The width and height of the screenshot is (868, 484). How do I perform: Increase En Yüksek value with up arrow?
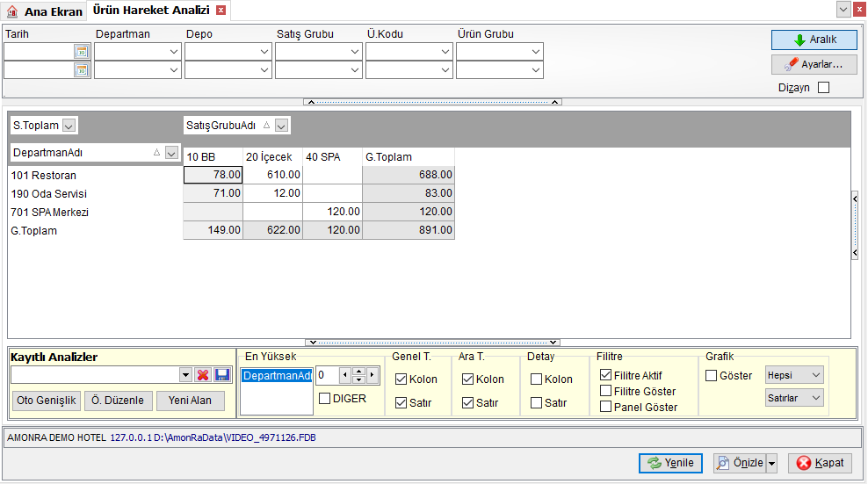(358, 372)
